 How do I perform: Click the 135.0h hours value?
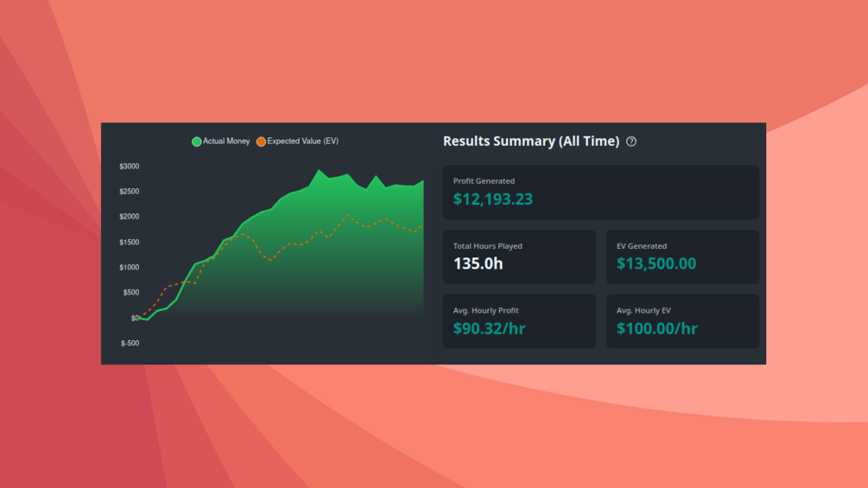(478, 263)
